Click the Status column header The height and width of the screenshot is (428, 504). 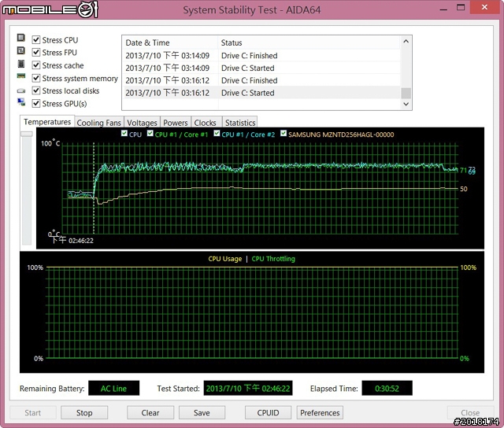pos(309,42)
